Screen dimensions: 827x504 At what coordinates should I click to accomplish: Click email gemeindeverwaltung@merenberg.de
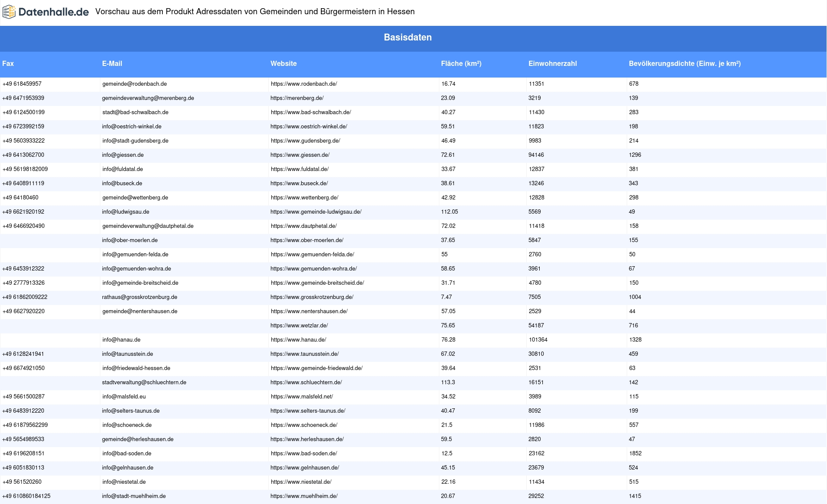click(x=148, y=98)
